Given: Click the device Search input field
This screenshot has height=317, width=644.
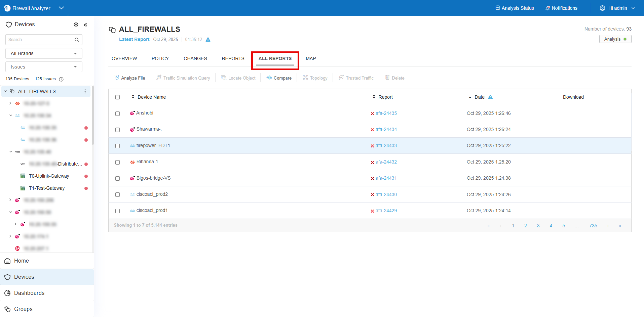Looking at the screenshot, I should coord(40,40).
